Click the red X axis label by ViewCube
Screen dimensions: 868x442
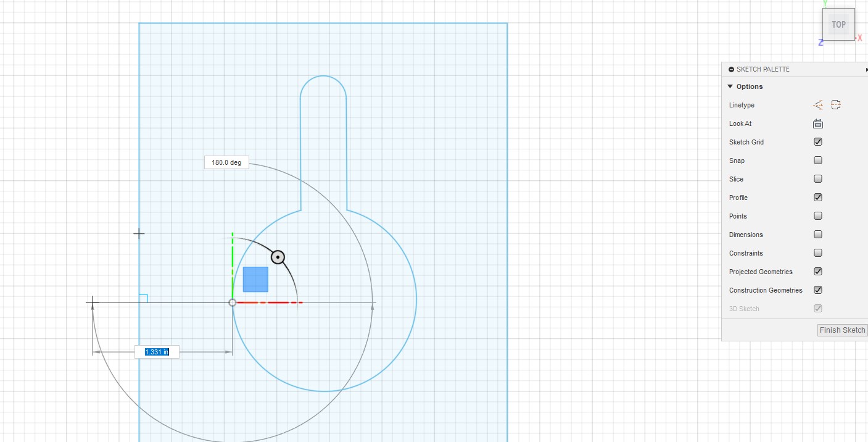[x=859, y=38]
